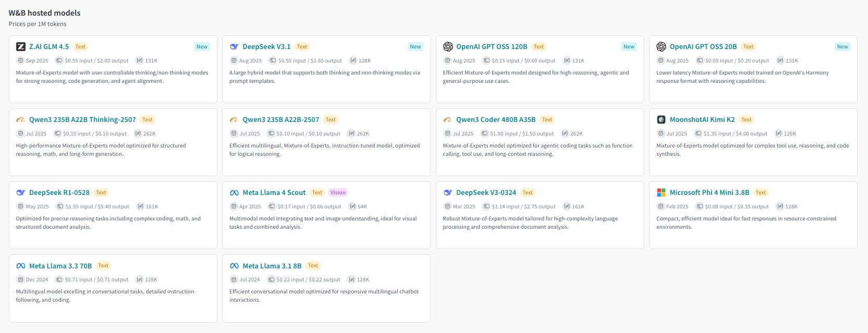The height and width of the screenshot is (333, 868).
Task: Click the 'Mar 2025' release date
Action: click(464, 206)
